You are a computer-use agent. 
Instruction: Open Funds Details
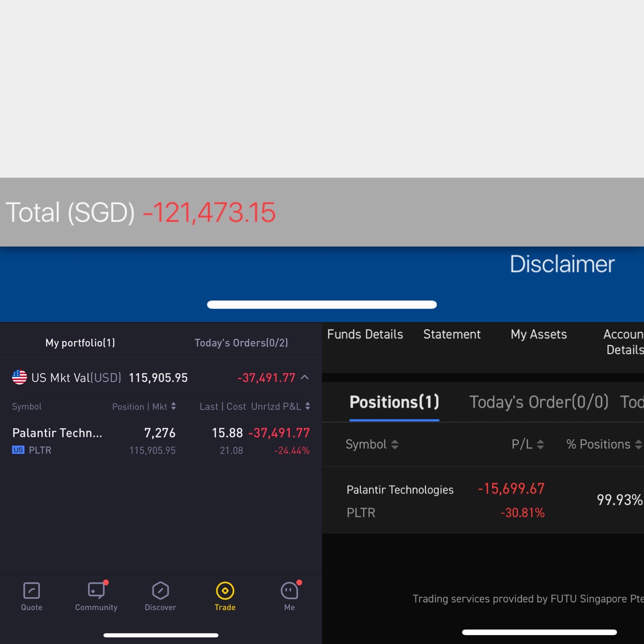(365, 334)
